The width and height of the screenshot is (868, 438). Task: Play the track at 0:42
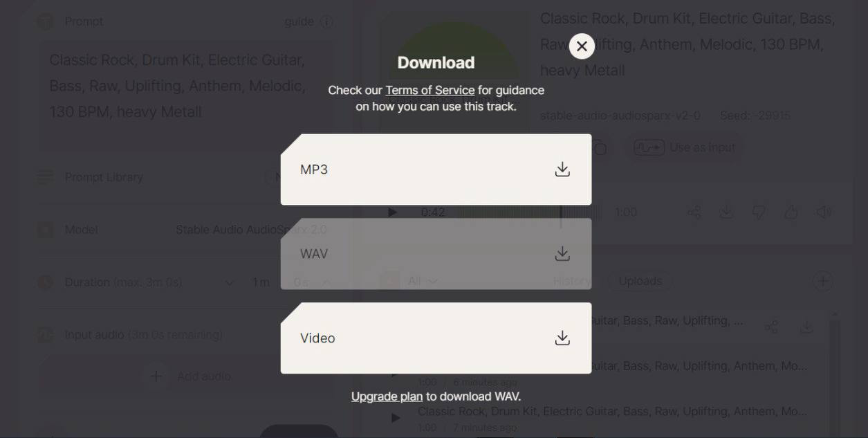pos(393,212)
